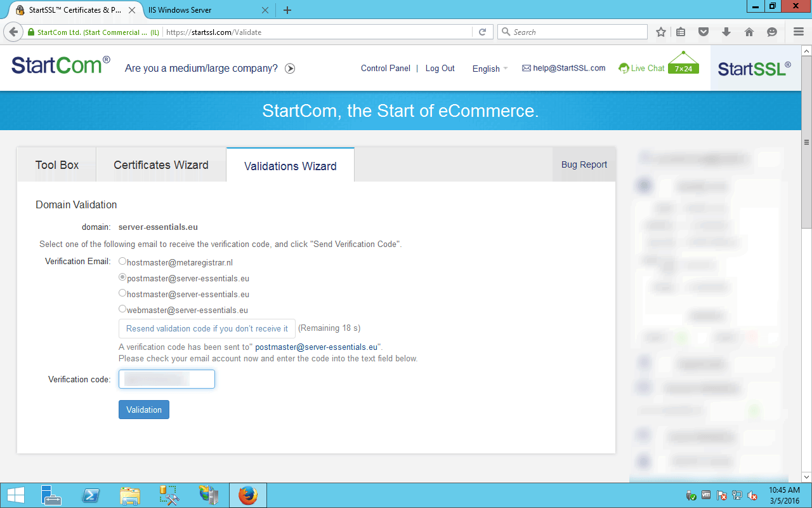Open the Firefox hamburger menu

point(799,32)
